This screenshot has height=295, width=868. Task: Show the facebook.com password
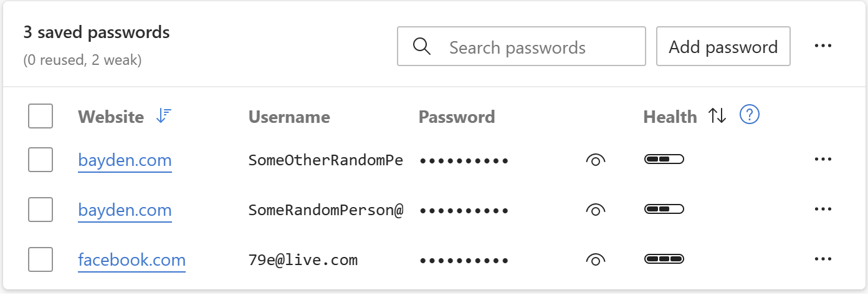coord(596,259)
